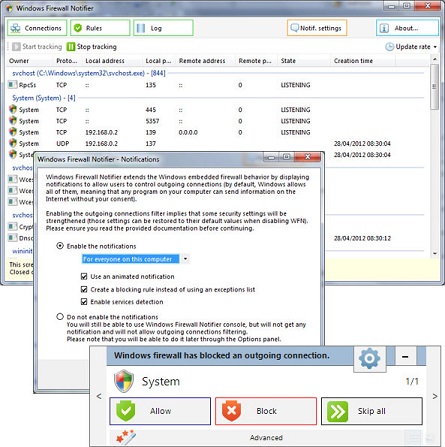Click the connections list vertical scrollbar
This screenshot has width=445, height=447.
coord(434,156)
